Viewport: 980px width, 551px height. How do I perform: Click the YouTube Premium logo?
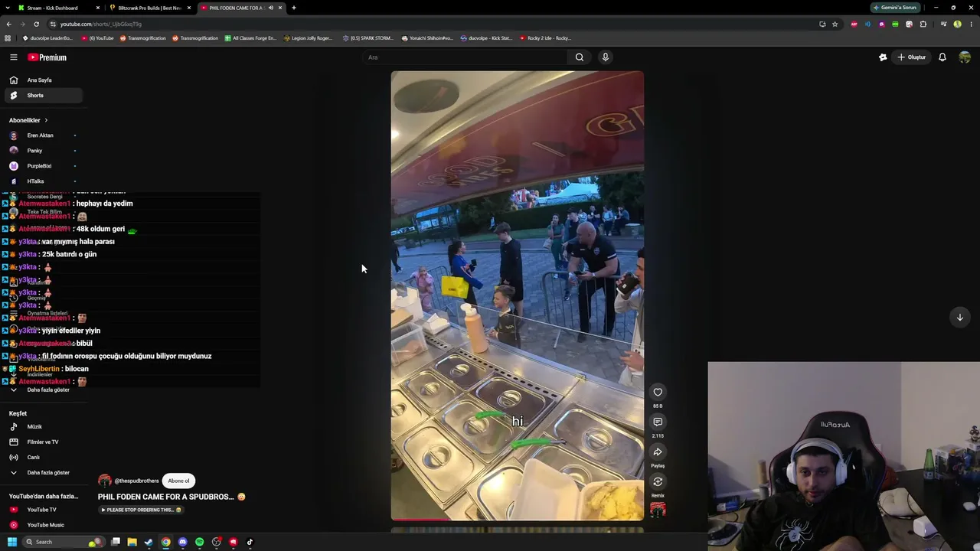(x=47, y=57)
